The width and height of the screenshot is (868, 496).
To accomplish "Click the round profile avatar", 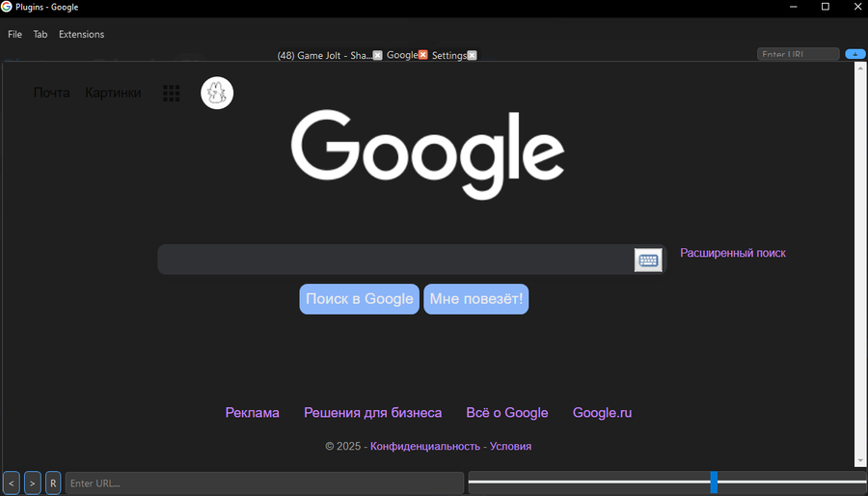I will pos(217,93).
